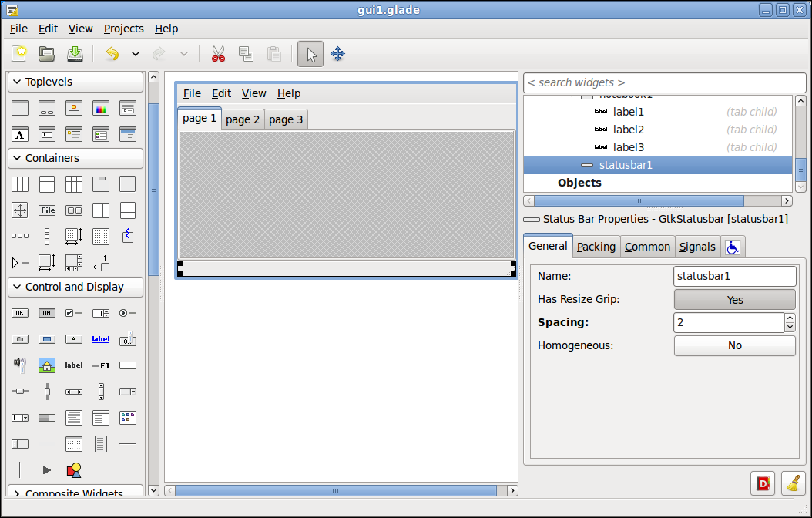The image size is (812, 518).
Task: Toggle the Has Resize Grip Yes button
Action: pos(735,299)
